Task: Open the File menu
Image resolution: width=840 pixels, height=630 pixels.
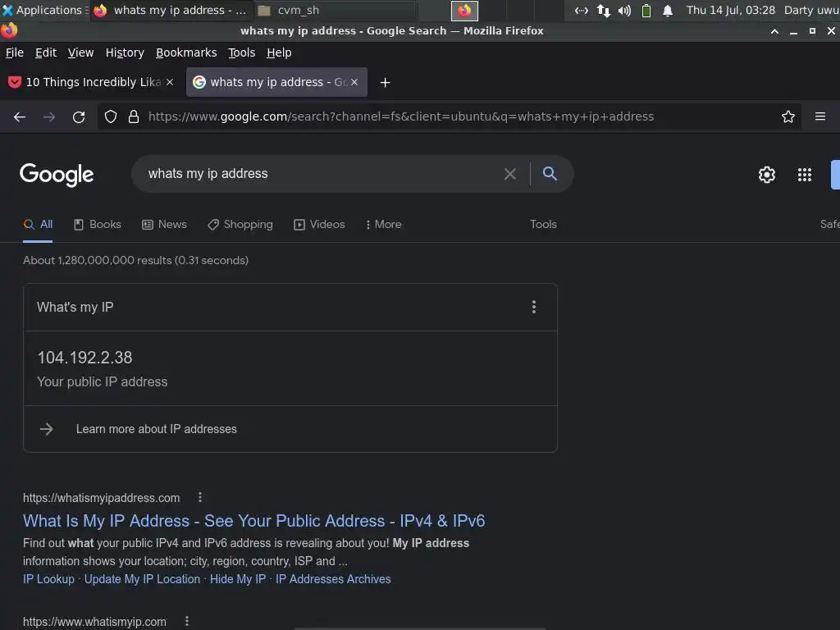Action: (x=15, y=52)
